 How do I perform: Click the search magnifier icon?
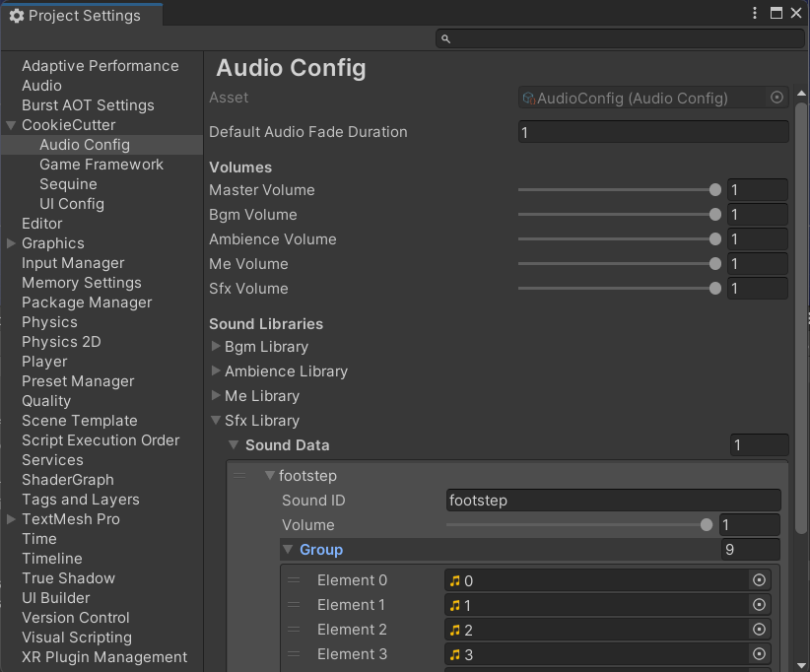click(x=445, y=38)
